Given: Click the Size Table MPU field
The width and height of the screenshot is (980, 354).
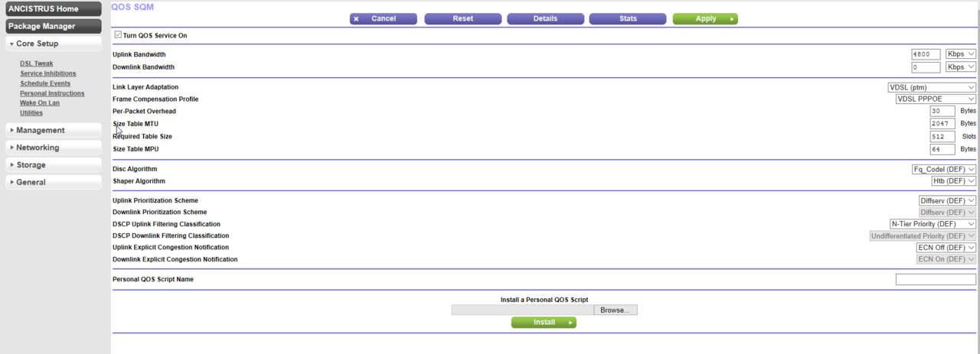Looking at the screenshot, I should [x=942, y=149].
